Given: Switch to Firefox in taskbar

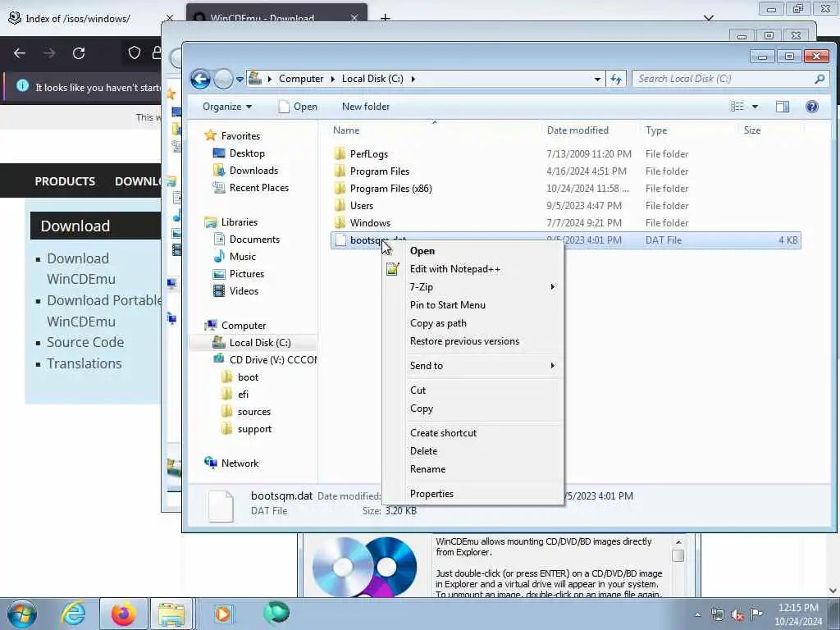Looking at the screenshot, I should 123,614.
